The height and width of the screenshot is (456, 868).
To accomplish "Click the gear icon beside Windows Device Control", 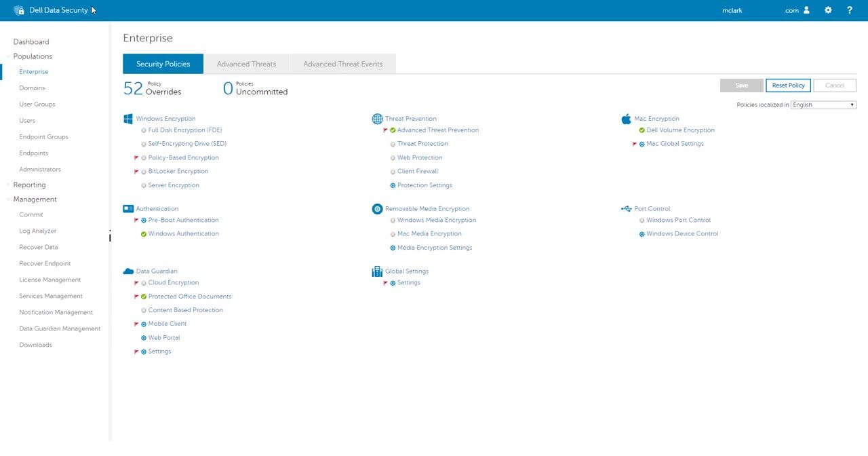I will point(642,234).
